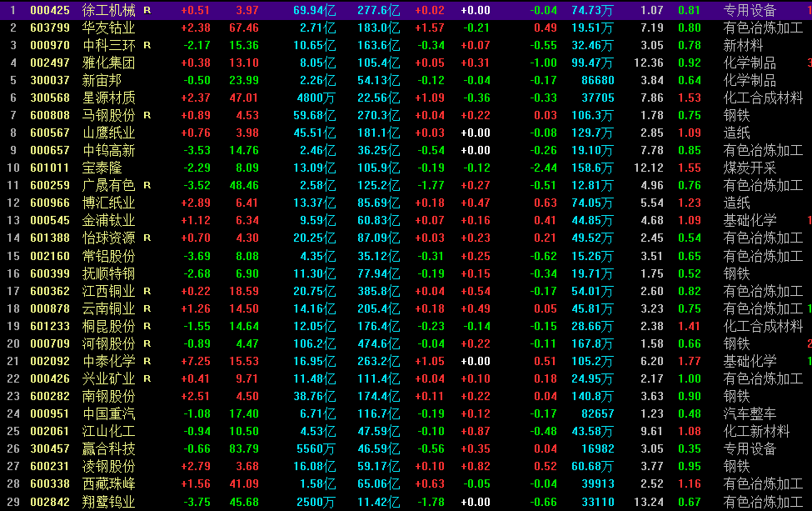
Task: Click the R marker beside 怡球资源
Action: pos(147,238)
